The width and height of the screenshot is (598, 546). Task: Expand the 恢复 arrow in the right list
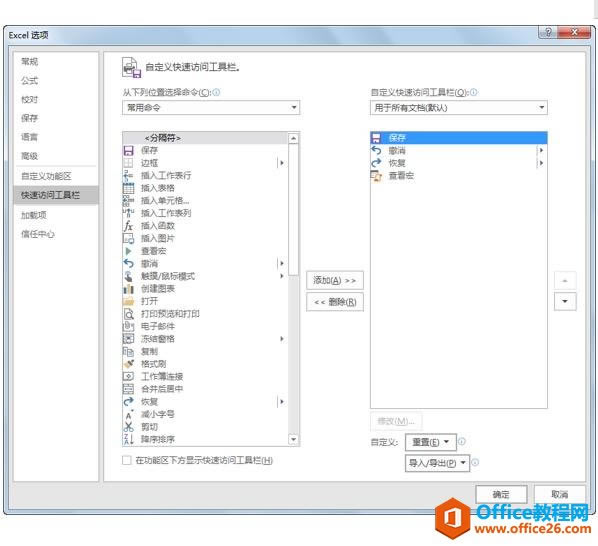[541, 163]
